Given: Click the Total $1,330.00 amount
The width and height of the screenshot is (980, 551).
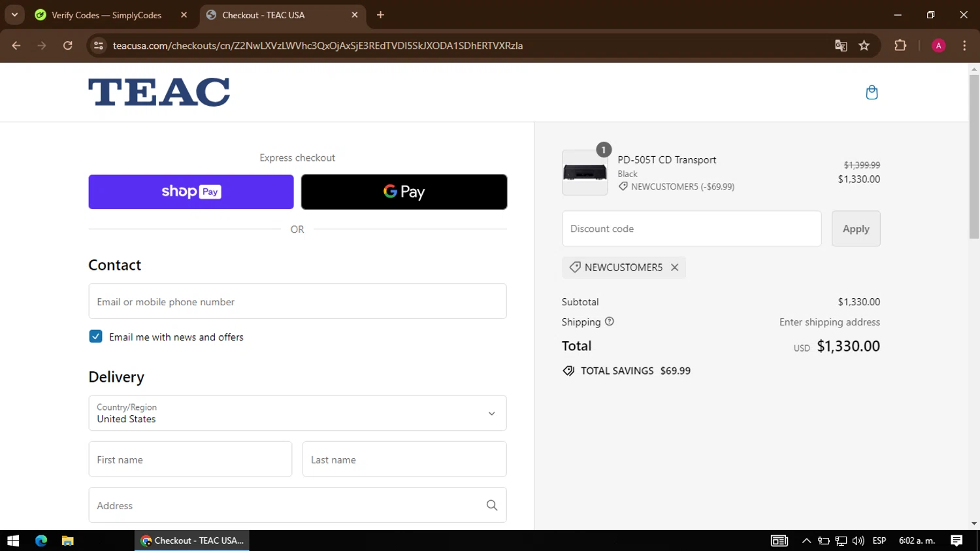Looking at the screenshot, I should click(848, 346).
